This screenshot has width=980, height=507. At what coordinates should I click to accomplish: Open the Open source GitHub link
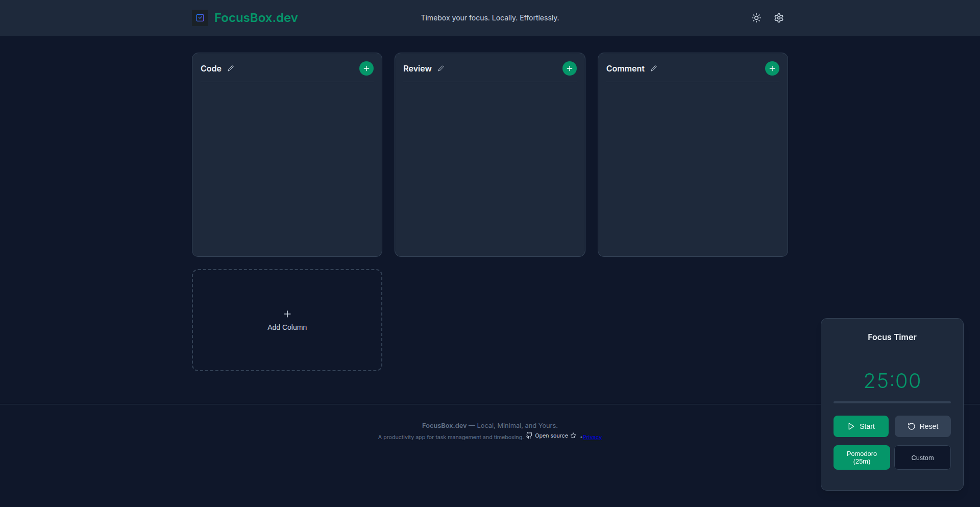coord(551,436)
